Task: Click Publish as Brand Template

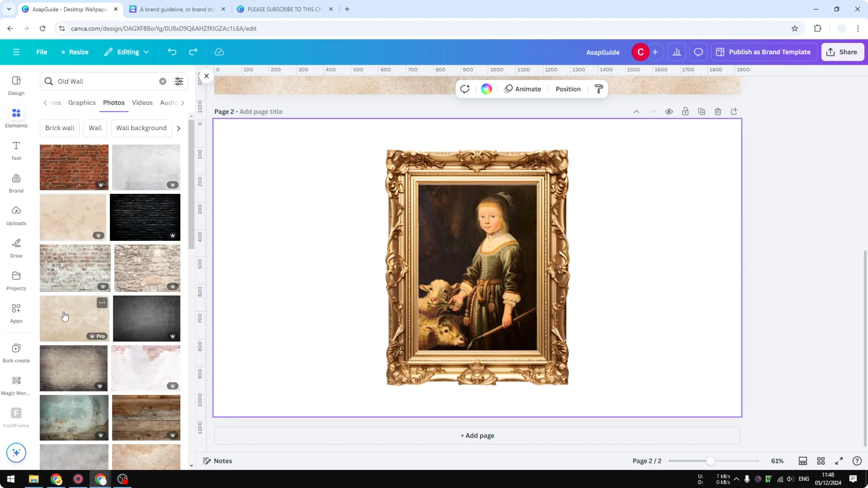Action: 764,52
